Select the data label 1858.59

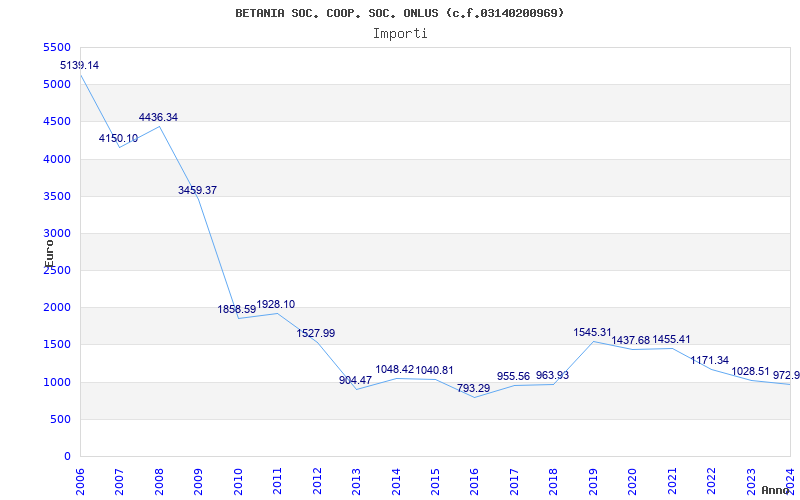coord(237,309)
